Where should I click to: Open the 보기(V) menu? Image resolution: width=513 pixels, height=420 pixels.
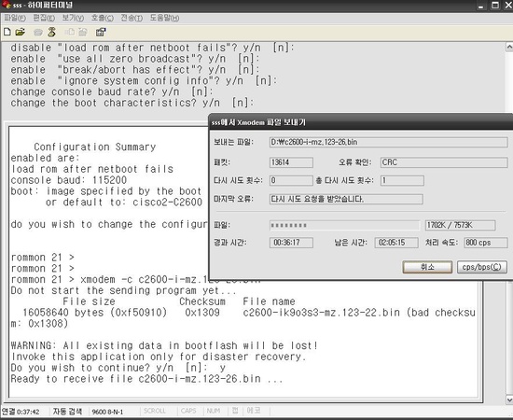pos(73,18)
